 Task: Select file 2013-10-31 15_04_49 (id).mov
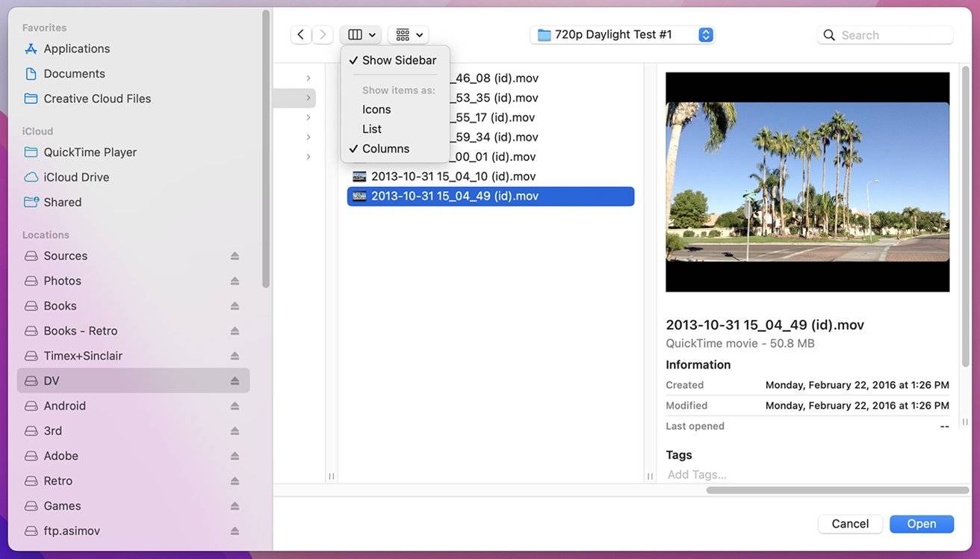tap(491, 196)
